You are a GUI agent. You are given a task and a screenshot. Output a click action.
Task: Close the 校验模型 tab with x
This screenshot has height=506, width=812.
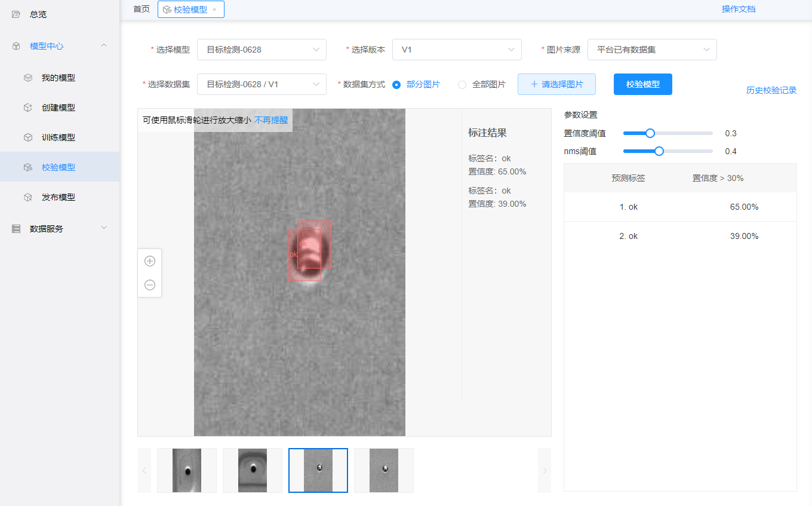click(214, 10)
